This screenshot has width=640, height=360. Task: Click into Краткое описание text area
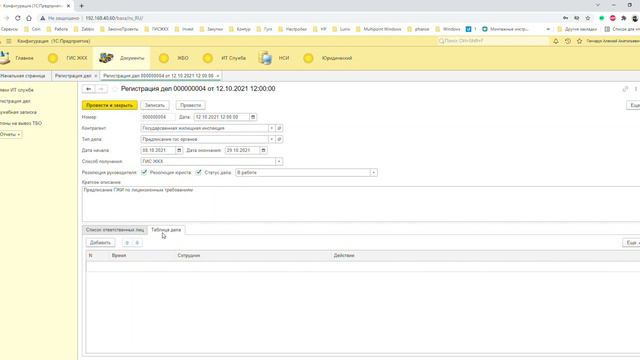[x=361, y=204]
